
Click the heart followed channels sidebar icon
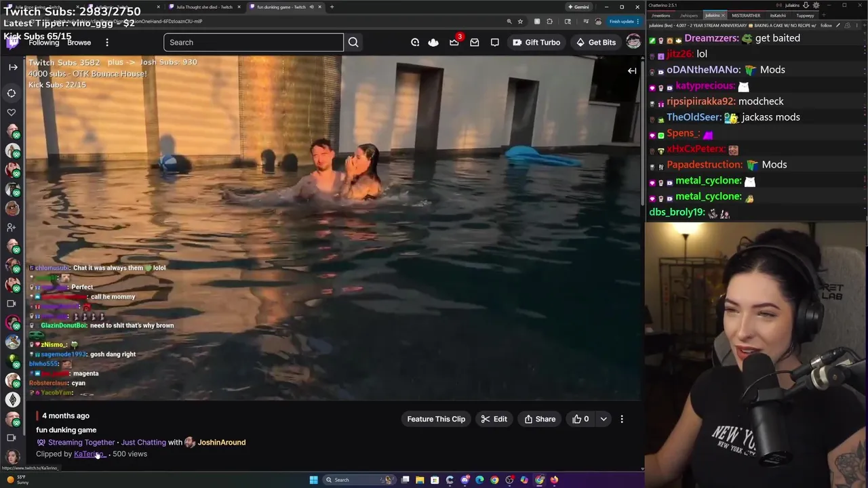point(12,113)
